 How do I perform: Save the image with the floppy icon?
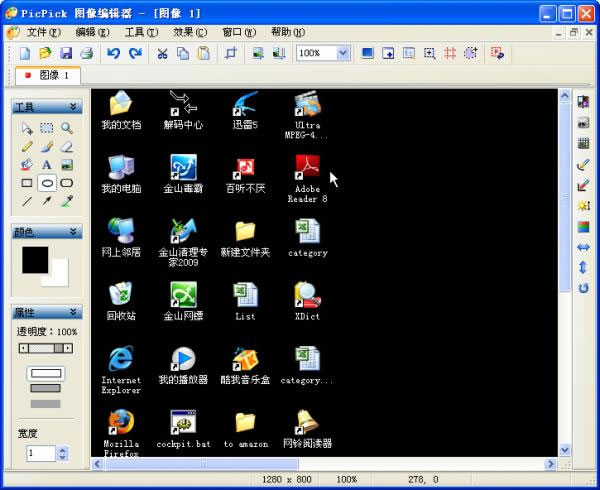[66, 53]
